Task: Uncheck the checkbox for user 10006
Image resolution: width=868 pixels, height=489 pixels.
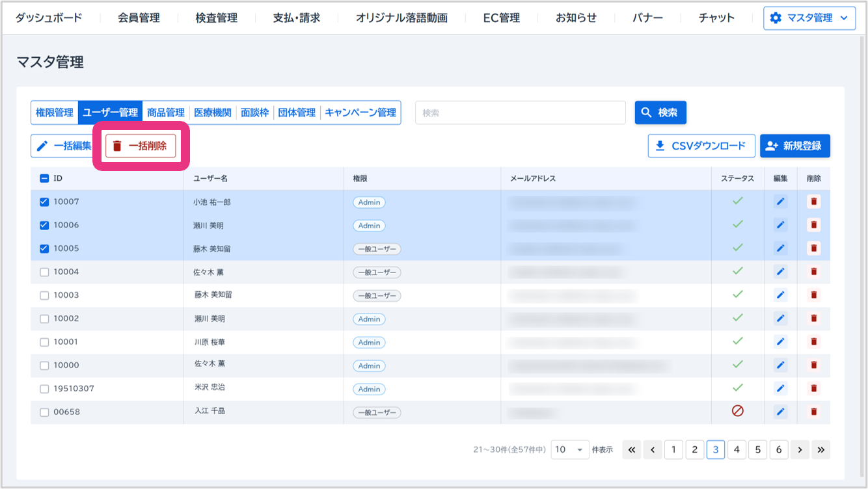Action: [x=44, y=225]
